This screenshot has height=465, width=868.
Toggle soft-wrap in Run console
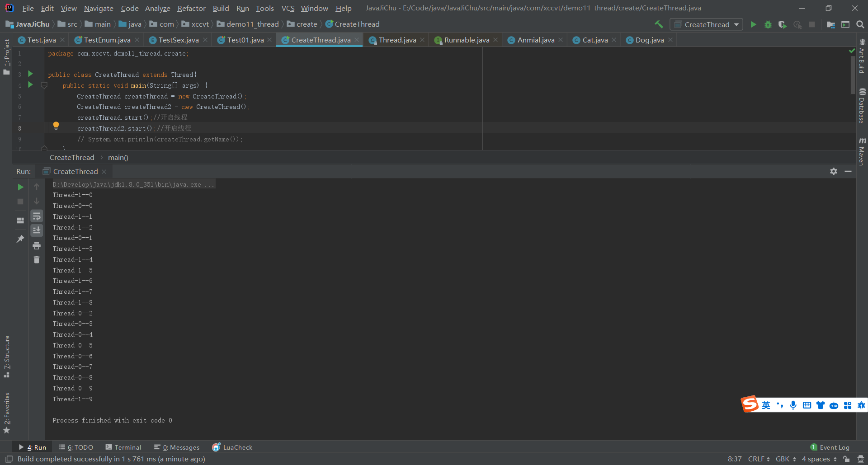tap(37, 216)
